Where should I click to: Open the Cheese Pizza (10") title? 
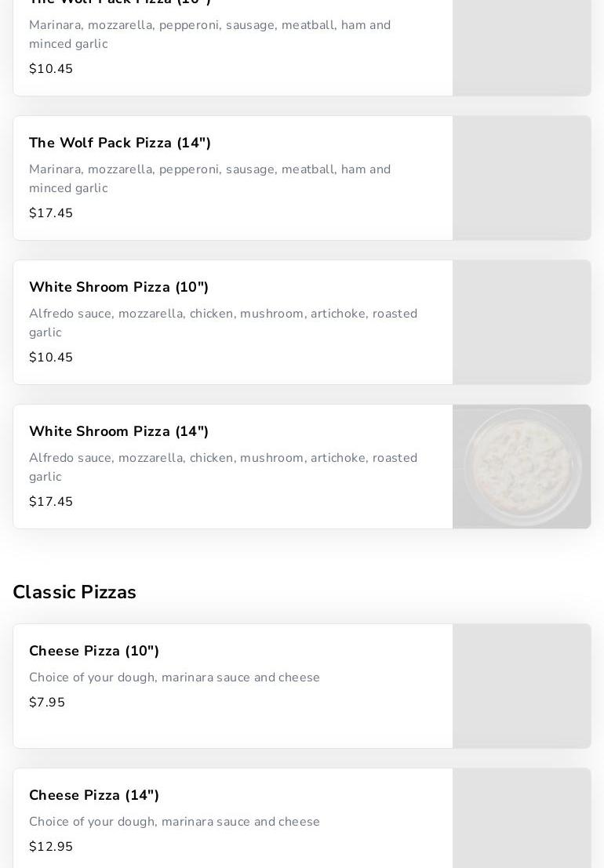coord(94,651)
